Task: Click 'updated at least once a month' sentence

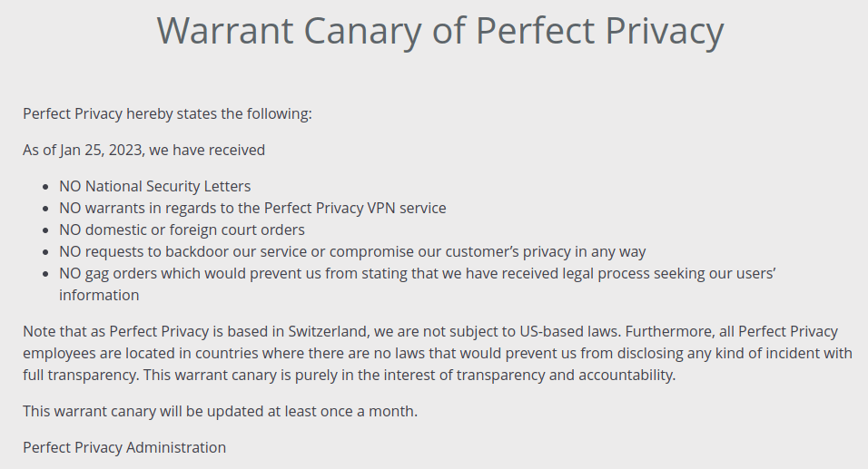Action: [221, 412]
